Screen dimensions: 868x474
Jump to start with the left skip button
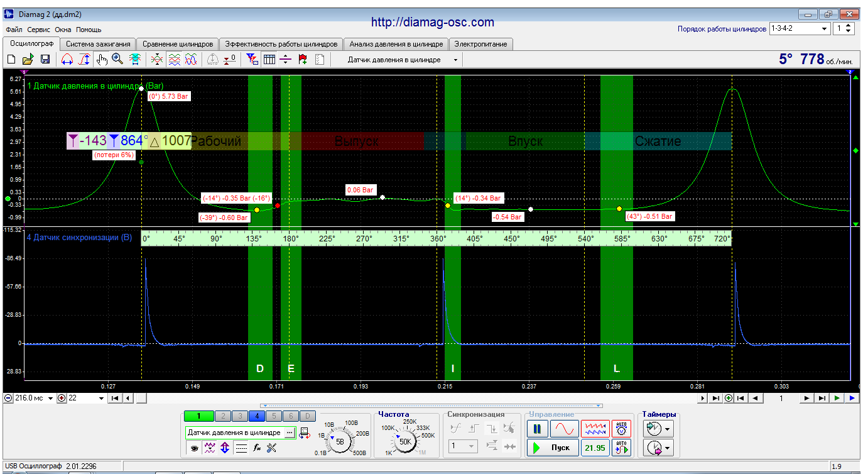[x=114, y=398]
